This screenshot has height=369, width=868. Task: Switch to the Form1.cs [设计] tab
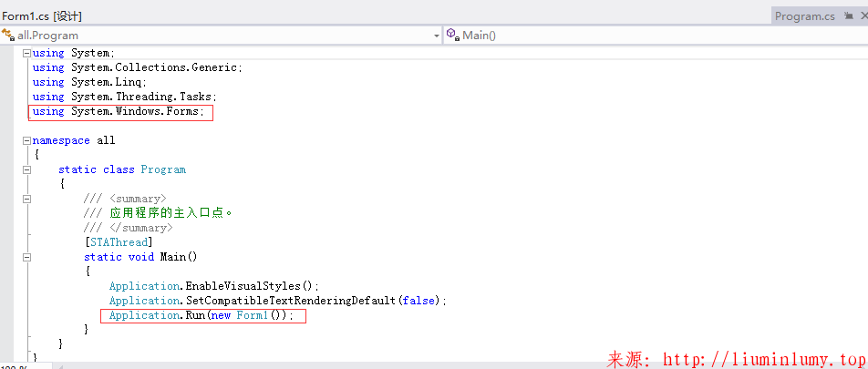point(42,16)
